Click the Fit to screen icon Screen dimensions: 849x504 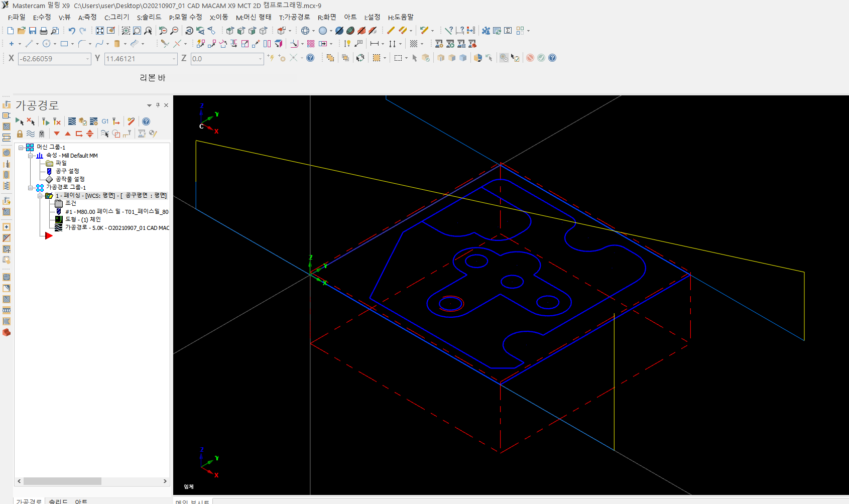100,31
